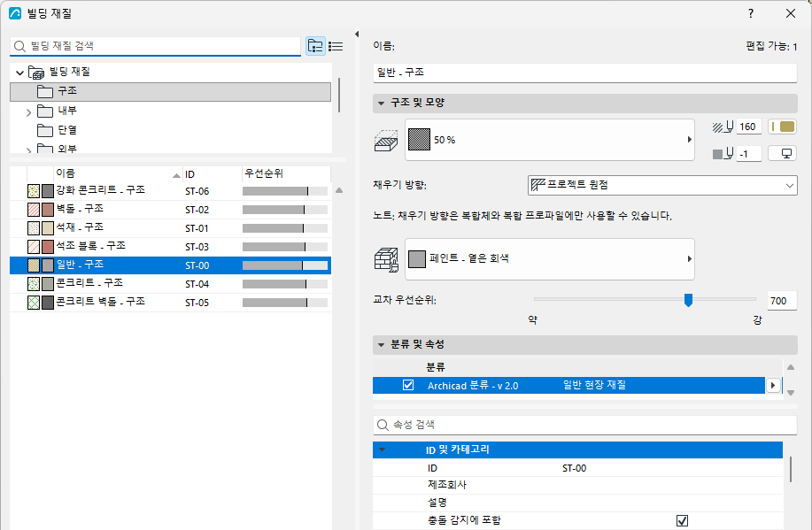Collapse the left panel with splitter arrow
812x530 pixels.
pyautogui.click(x=356, y=35)
